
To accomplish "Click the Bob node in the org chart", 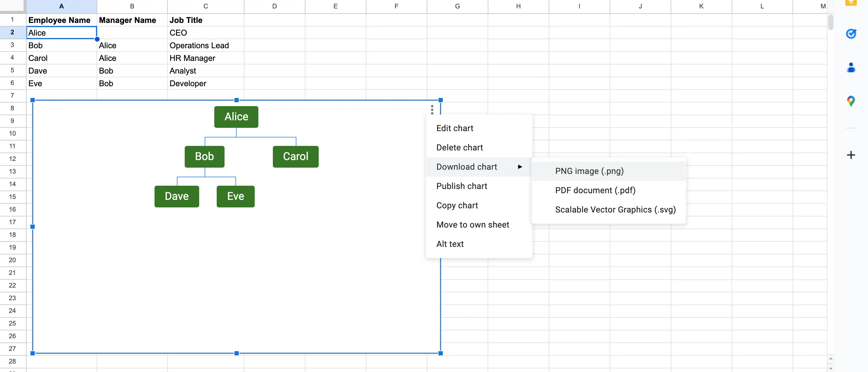I will 205,156.
